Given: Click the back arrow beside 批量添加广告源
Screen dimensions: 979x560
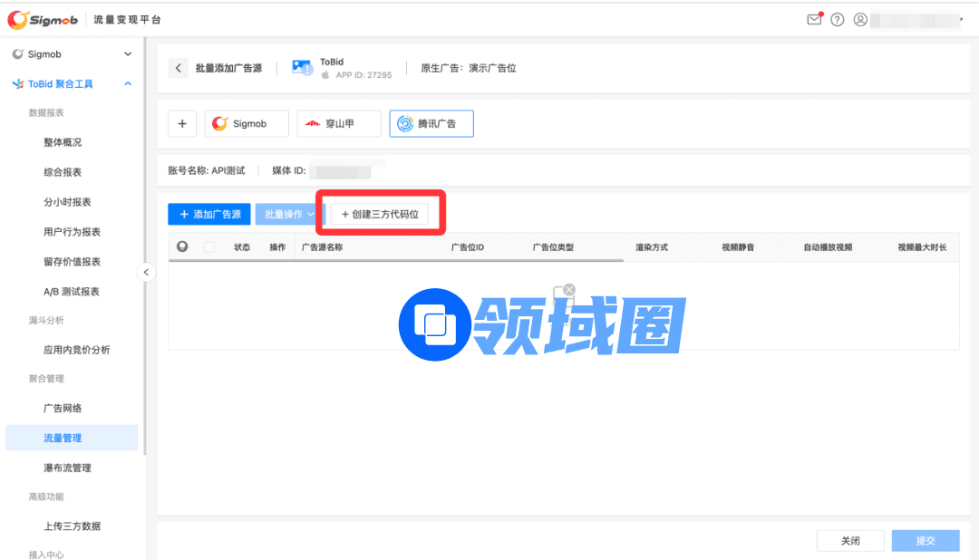Looking at the screenshot, I should pyautogui.click(x=179, y=68).
